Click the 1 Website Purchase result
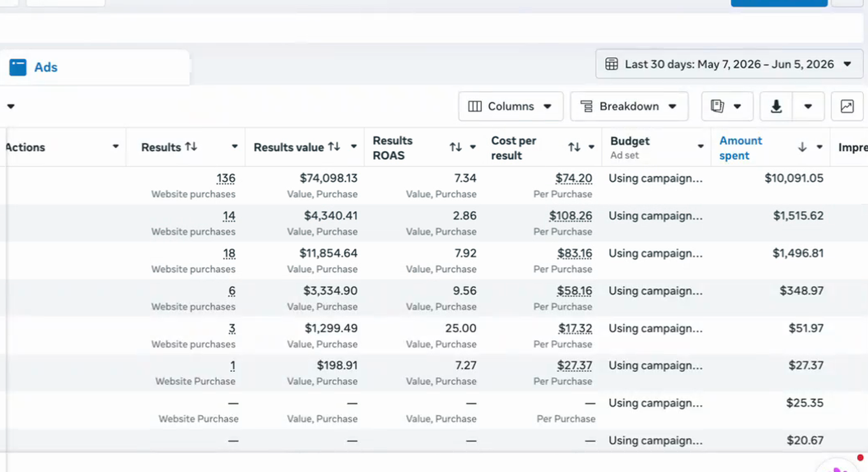Viewport: 868px width, 472px height. point(233,366)
